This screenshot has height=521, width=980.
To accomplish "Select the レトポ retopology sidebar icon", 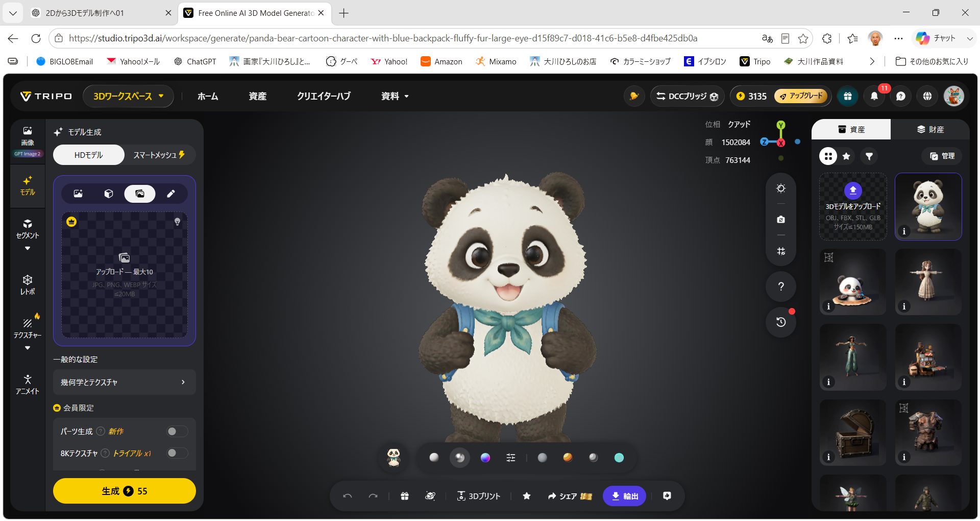I will [28, 285].
